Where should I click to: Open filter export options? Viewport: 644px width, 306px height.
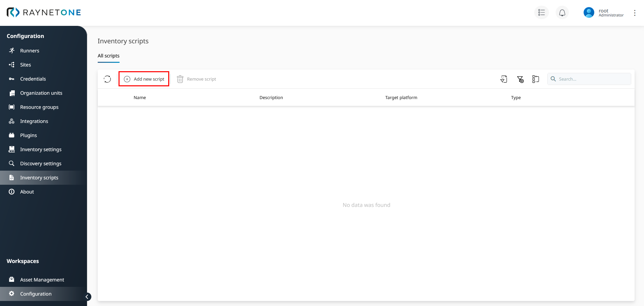tap(504, 79)
